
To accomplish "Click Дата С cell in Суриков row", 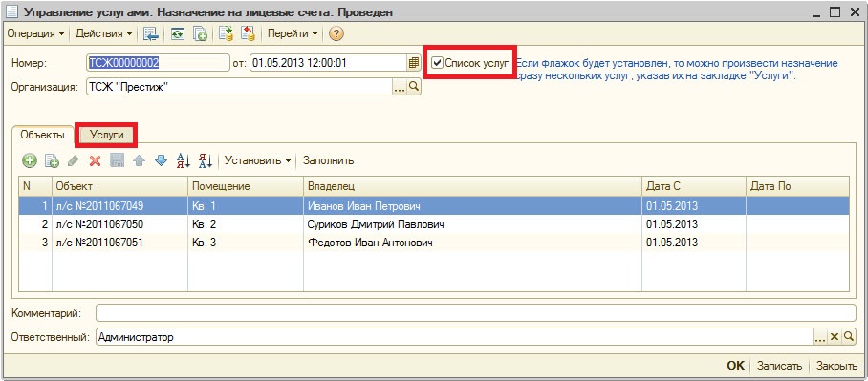I will (x=694, y=224).
